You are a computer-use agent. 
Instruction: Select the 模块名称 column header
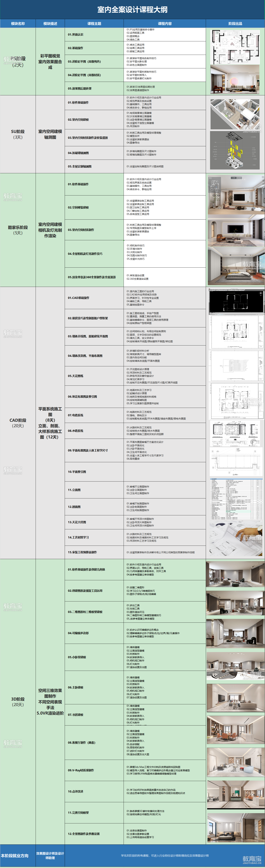point(18,24)
